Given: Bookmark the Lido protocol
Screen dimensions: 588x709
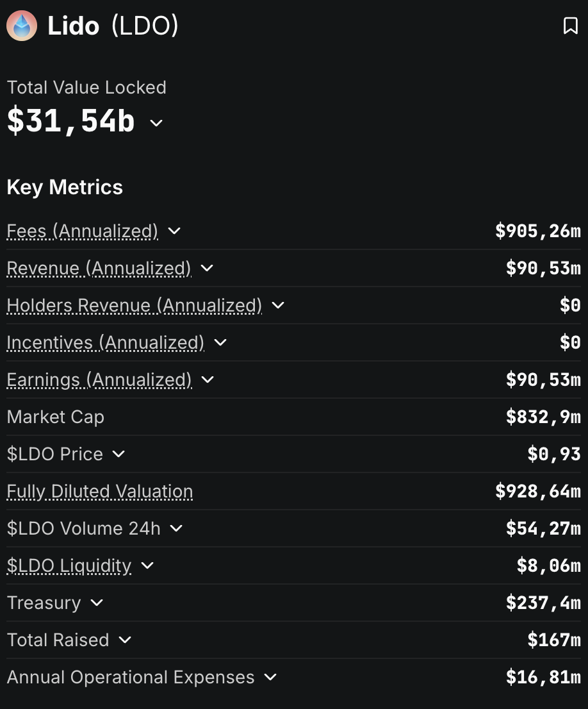Looking at the screenshot, I should pyautogui.click(x=570, y=26).
